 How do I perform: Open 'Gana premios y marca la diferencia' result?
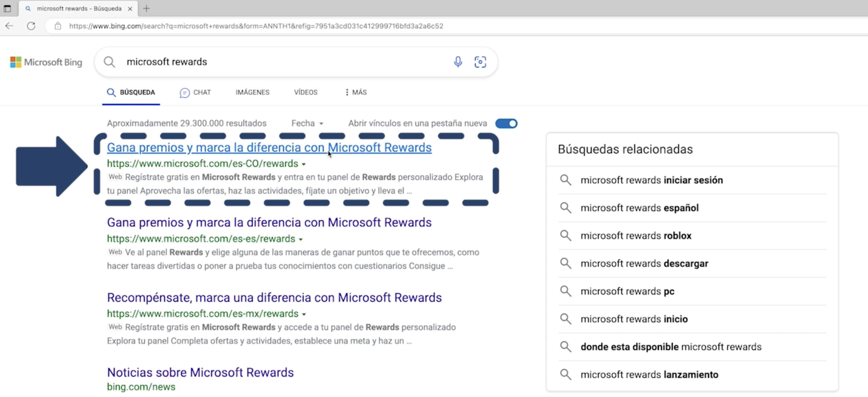pyautogui.click(x=269, y=147)
